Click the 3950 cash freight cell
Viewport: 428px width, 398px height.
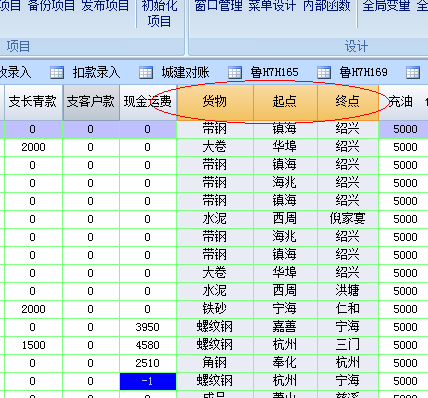click(148, 327)
